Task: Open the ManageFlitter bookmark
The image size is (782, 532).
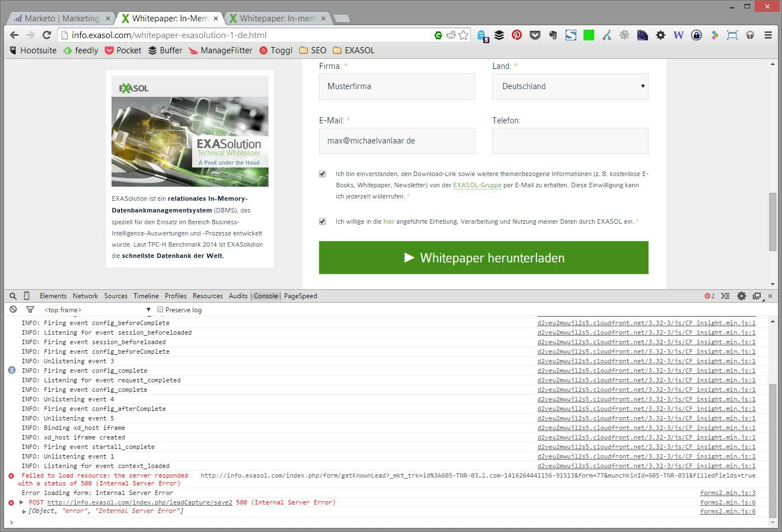Action: point(220,50)
